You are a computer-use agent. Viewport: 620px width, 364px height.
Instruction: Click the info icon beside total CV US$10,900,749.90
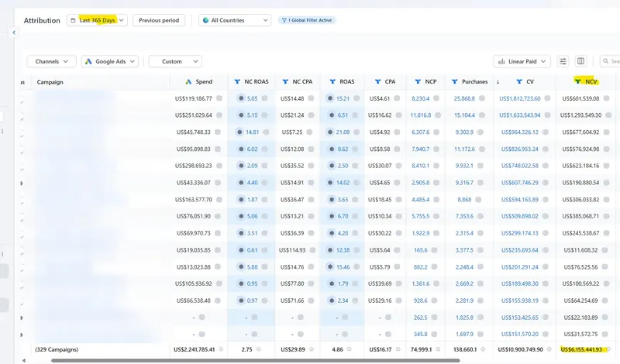tap(549, 349)
